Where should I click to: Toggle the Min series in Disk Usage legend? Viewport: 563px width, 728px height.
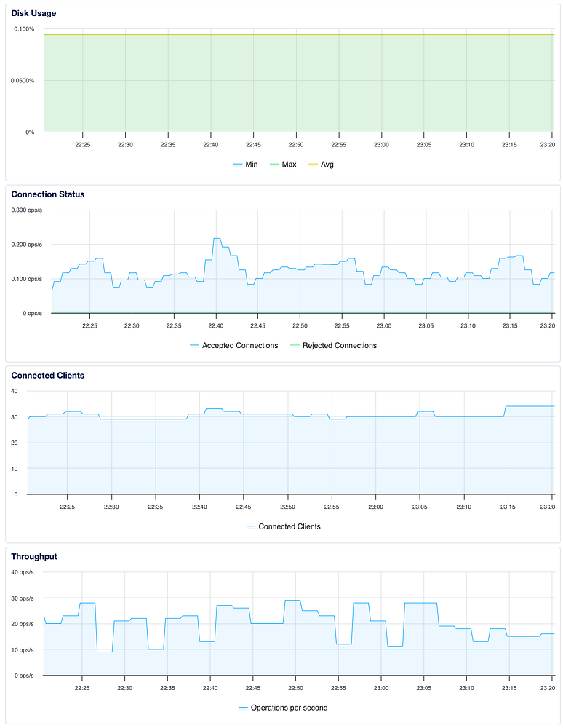pyautogui.click(x=245, y=165)
